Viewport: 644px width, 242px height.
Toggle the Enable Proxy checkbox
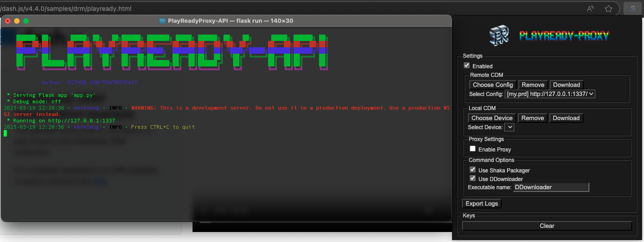tap(472, 149)
